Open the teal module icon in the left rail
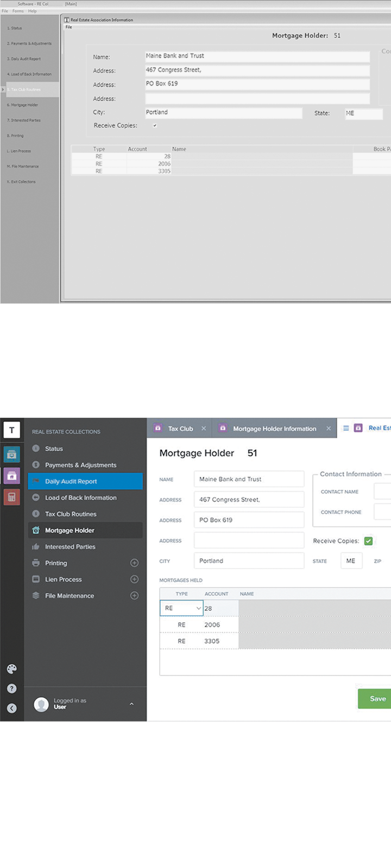391x868 pixels. (12, 454)
